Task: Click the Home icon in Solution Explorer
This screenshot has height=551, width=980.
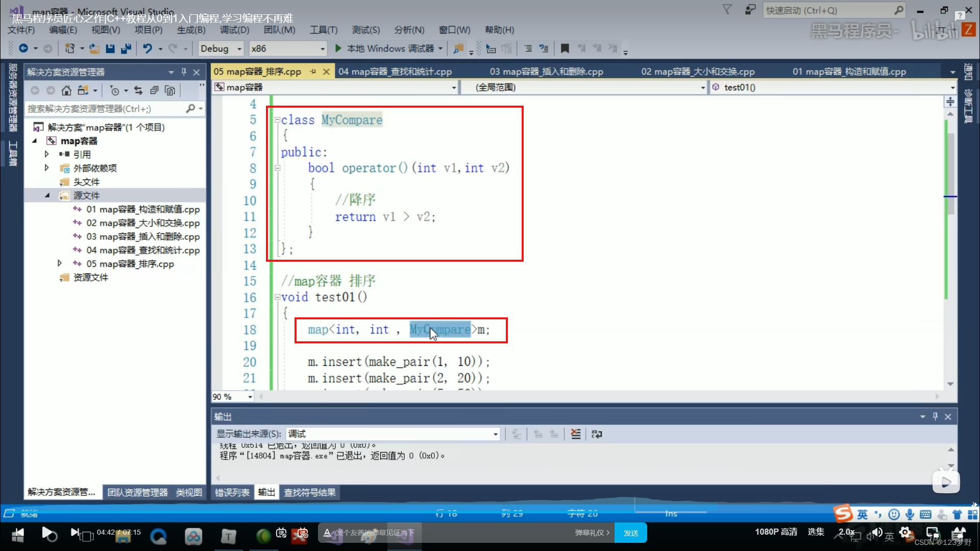Action: pyautogui.click(x=66, y=91)
